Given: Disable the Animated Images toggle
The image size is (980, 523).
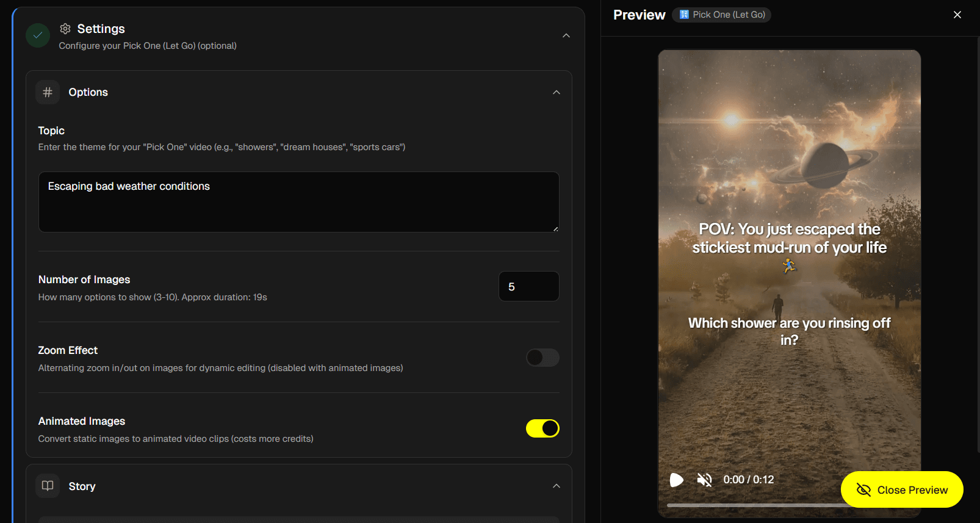Looking at the screenshot, I should coord(542,428).
